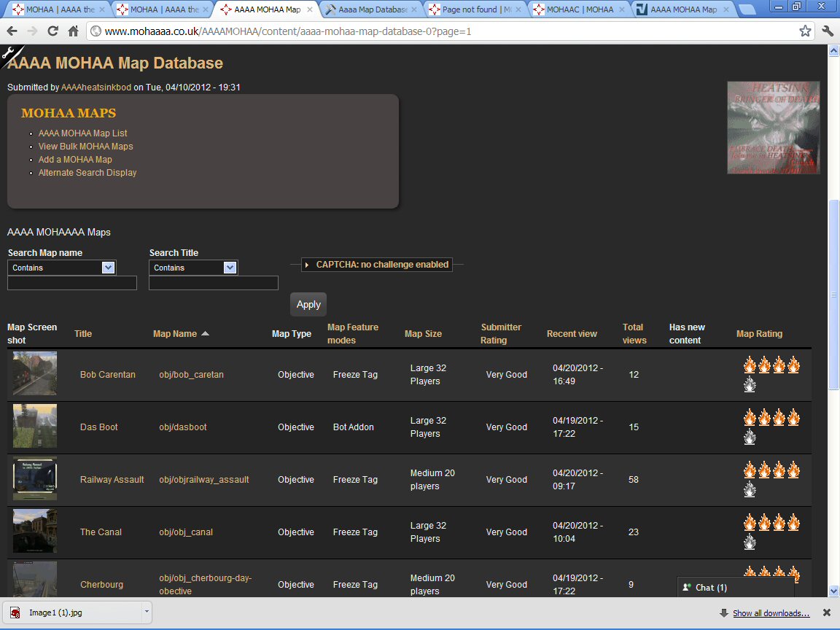The image size is (840, 630).
Task: Click rating flames for Bob Carentan
Action: (x=771, y=375)
